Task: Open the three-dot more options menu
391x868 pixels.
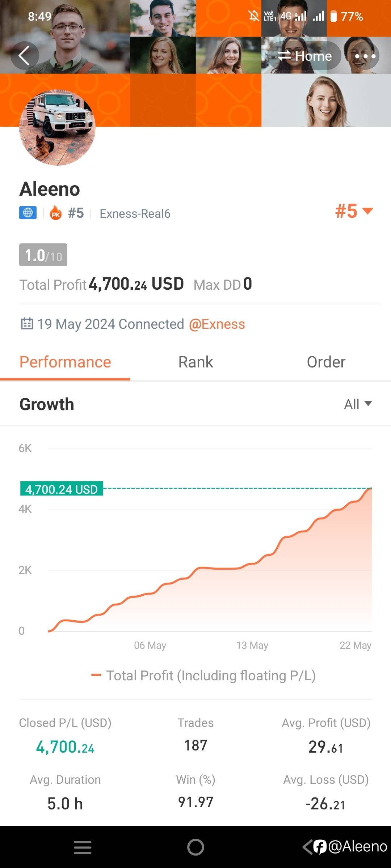Action: point(365,56)
